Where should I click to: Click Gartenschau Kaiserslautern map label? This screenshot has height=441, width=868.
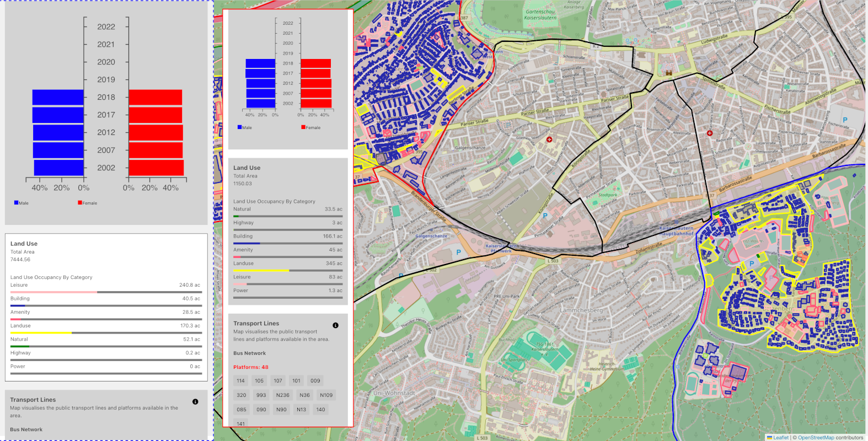pyautogui.click(x=540, y=15)
